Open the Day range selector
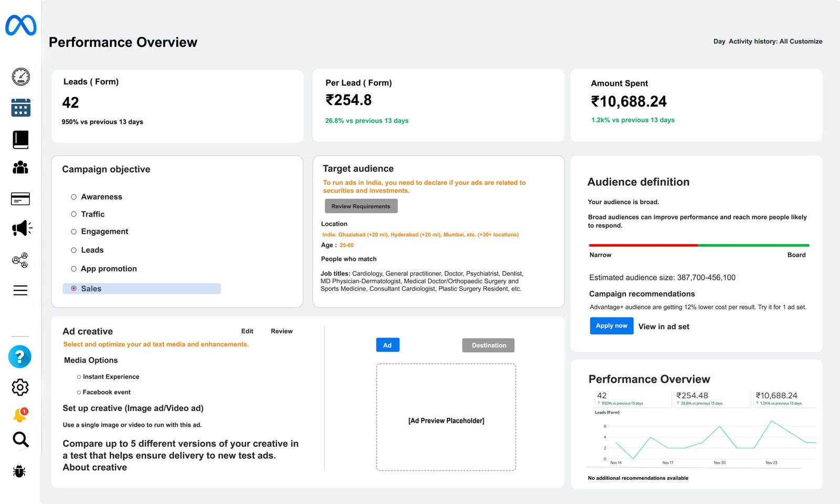 719,41
